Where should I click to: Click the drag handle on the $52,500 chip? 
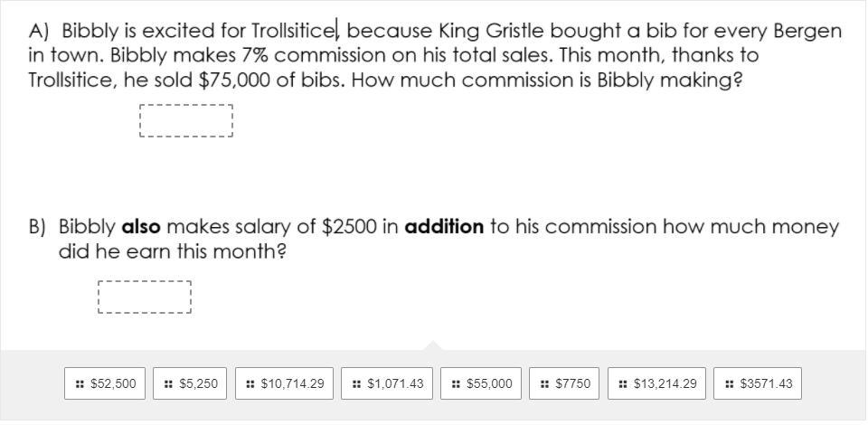pyautogui.click(x=80, y=384)
